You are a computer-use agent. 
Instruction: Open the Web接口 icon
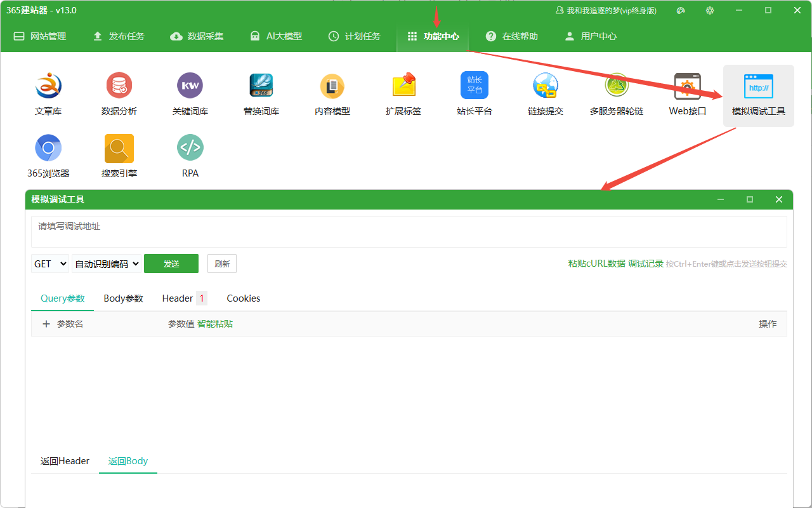coord(688,94)
